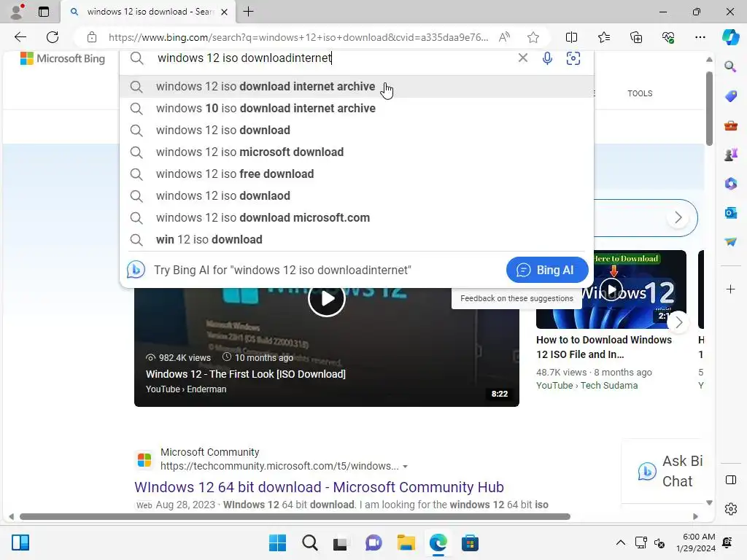Add a sidebar app with plus

point(730,289)
